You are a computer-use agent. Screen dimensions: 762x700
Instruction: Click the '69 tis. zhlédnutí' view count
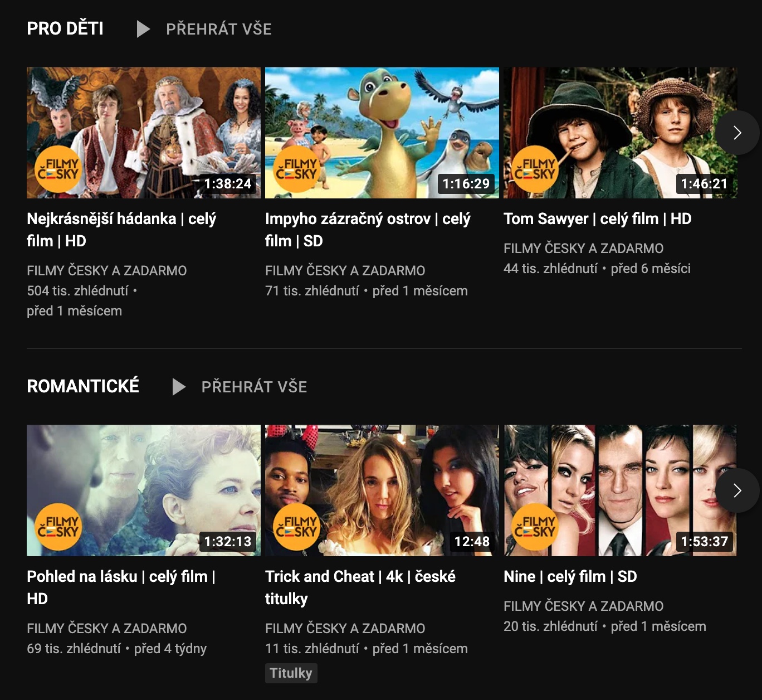point(74,649)
